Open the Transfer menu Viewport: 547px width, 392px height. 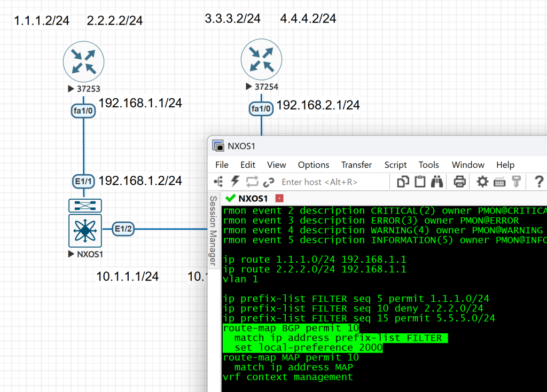click(356, 165)
